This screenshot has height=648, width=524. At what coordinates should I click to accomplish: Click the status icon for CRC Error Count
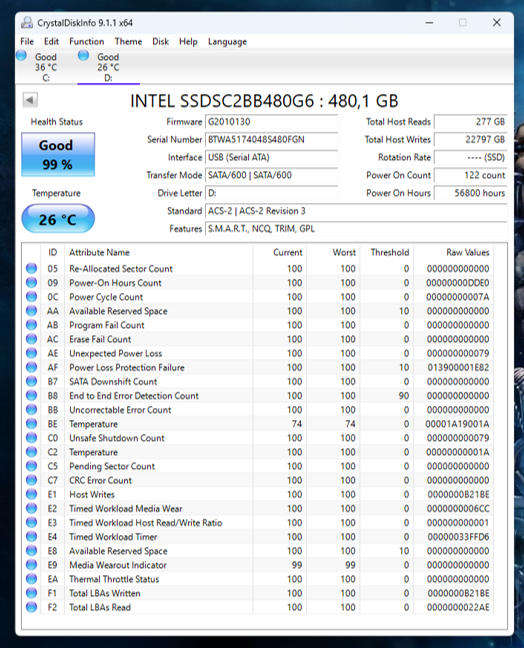[31, 480]
